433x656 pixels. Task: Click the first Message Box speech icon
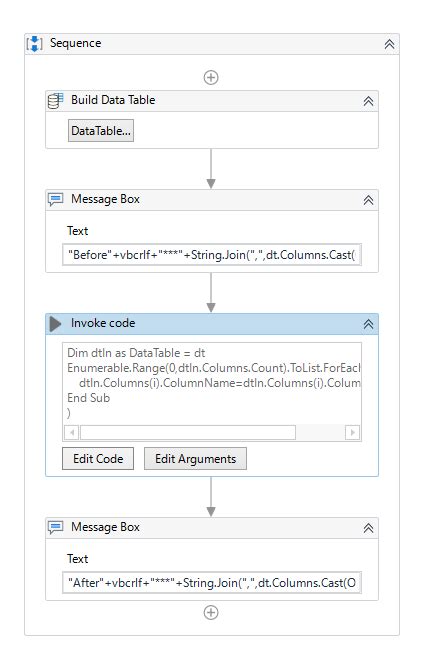[55, 200]
